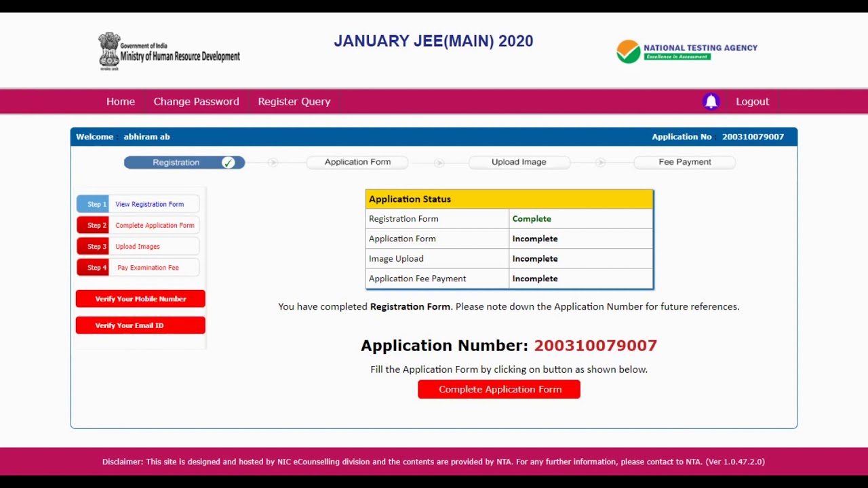Click the Application Status table header
This screenshot has height=488, width=868.
[x=509, y=199]
